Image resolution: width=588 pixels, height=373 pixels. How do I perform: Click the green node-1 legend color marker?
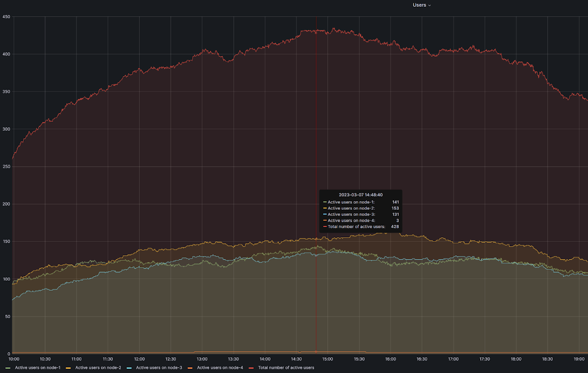pyautogui.click(x=9, y=368)
